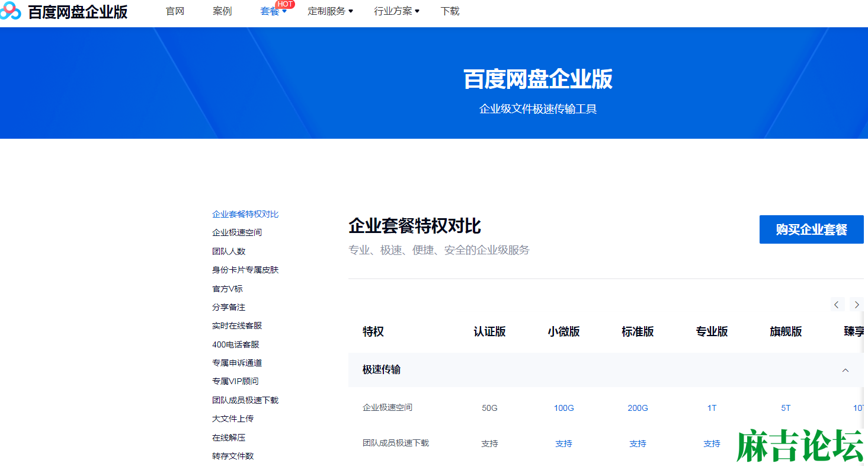The width and height of the screenshot is (868, 466).
Task: Go to 团队成员极速下载 in sidebar
Action: 245,400
